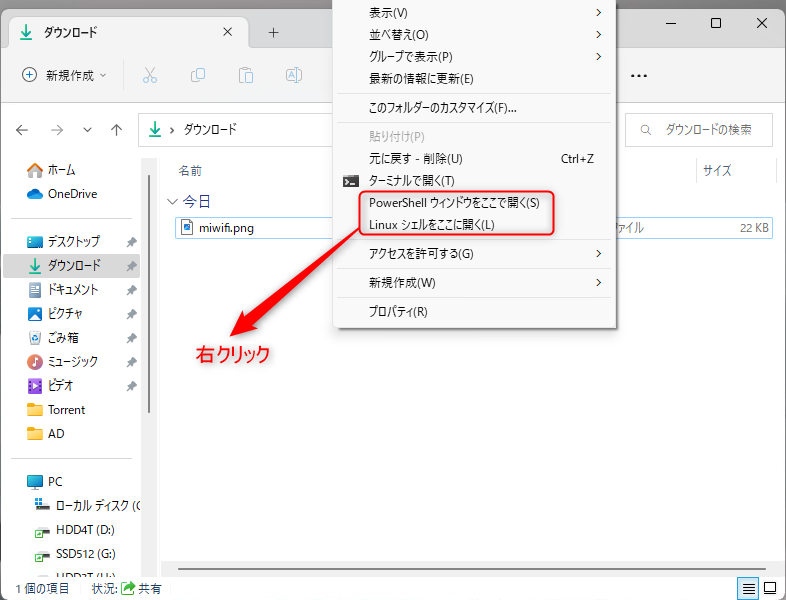The width and height of the screenshot is (786, 600).
Task: Open the three-dots more options menu
Action: pyautogui.click(x=639, y=76)
